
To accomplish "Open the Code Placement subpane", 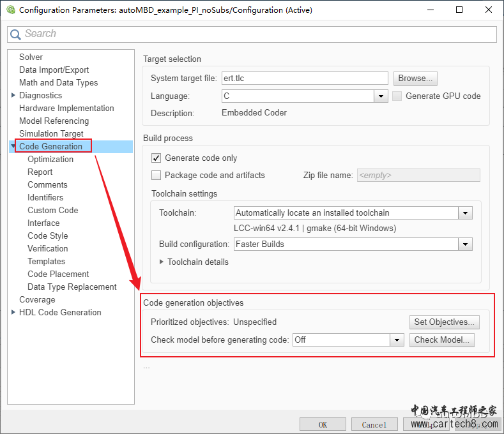I will [58, 274].
